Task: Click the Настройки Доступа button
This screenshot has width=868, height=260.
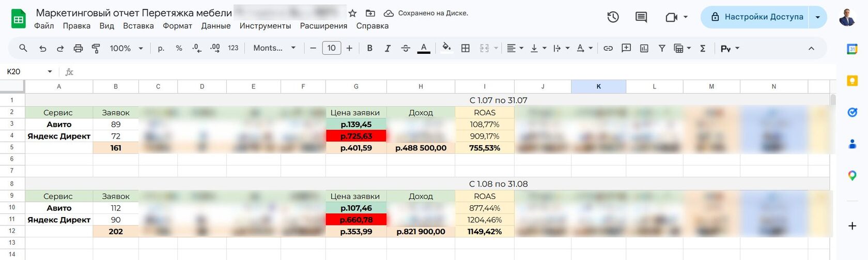Action: click(755, 17)
